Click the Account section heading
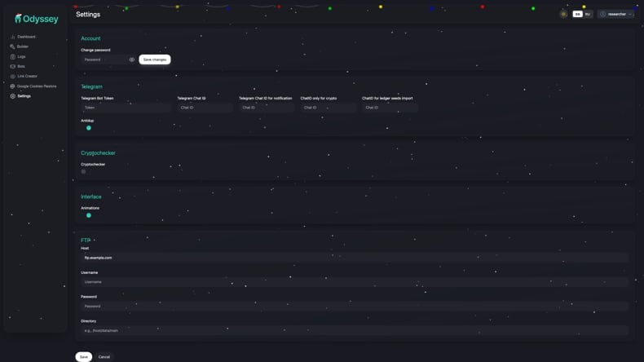644x362 pixels. tap(90, 38)
